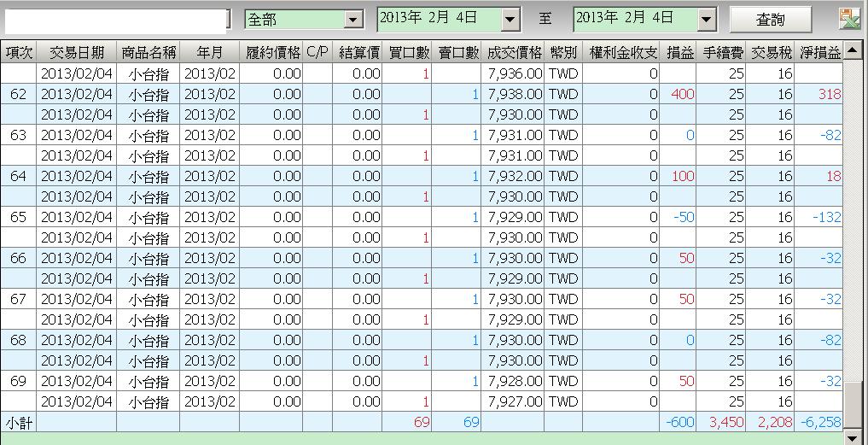
Task: Click the 手續費 column header
Action: pyautogui.click(x=721, y=52)
